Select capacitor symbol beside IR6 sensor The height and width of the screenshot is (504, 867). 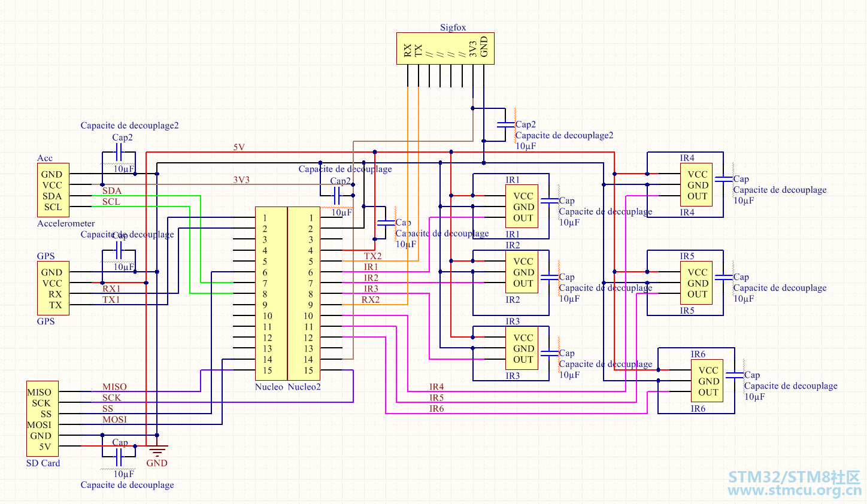click(734, 375)
